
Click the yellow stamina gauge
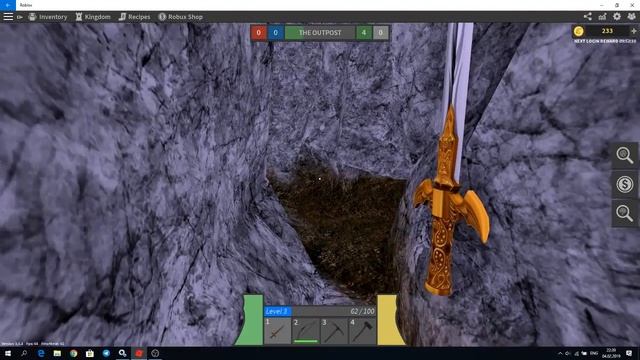coord(390,320)
